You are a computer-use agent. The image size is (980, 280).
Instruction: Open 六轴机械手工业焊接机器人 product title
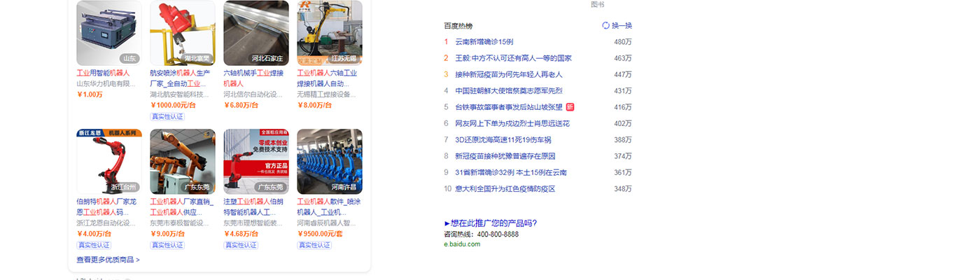[x=253, y=78]
